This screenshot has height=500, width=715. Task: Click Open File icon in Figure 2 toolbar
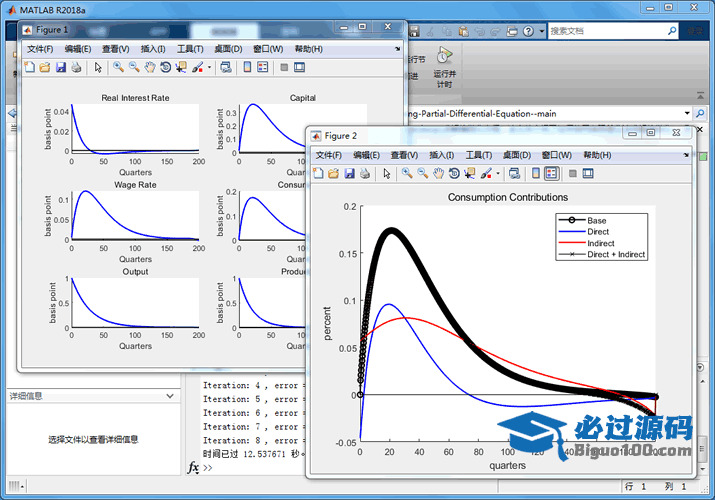click(334, 173)
